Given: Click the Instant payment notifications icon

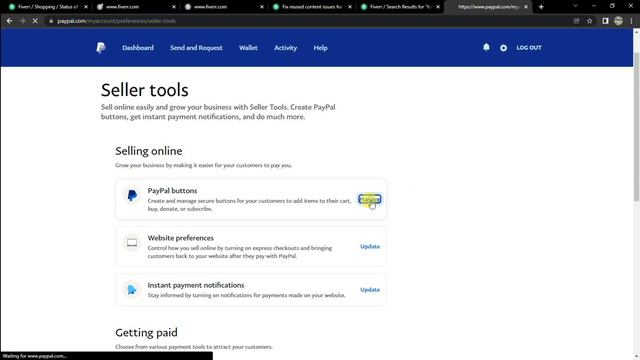Looking at the screenshot, I should pos(132,289).
